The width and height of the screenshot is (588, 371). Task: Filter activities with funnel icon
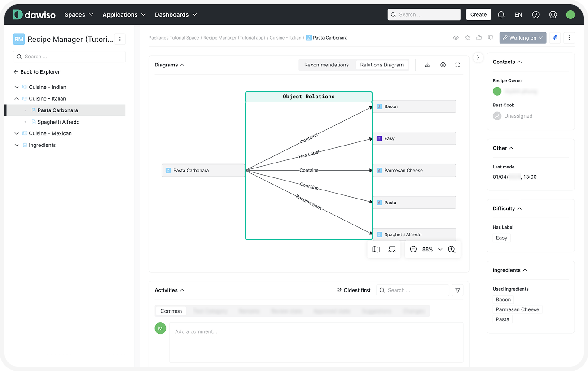pyautogui.click(x=457, y=291)
